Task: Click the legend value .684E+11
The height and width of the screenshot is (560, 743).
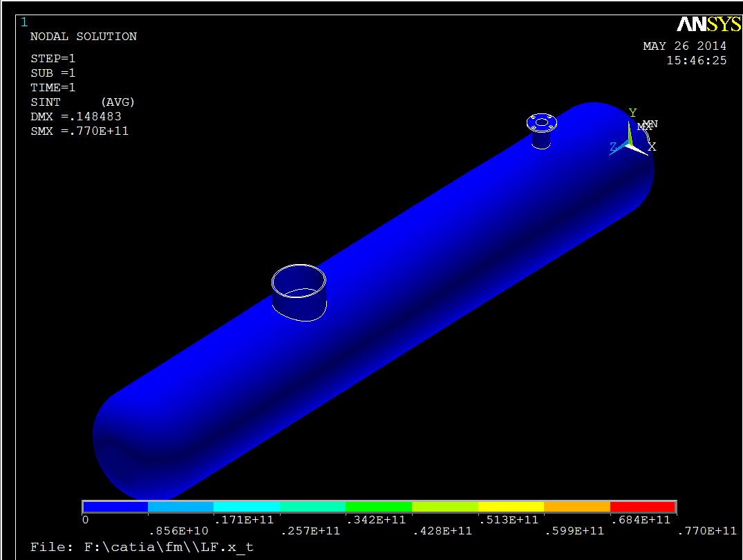Action: point(641,520)
